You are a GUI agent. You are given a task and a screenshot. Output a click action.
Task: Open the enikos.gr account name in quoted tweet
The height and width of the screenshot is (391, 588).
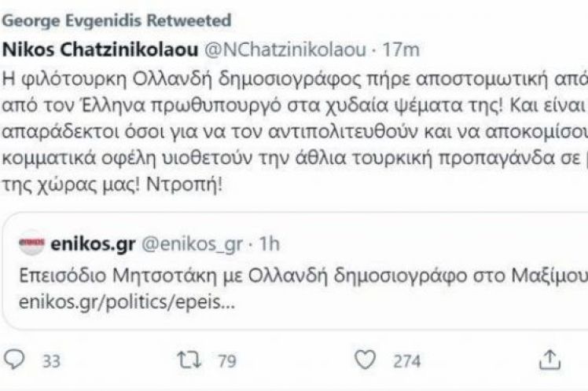(x=96, y=246)
